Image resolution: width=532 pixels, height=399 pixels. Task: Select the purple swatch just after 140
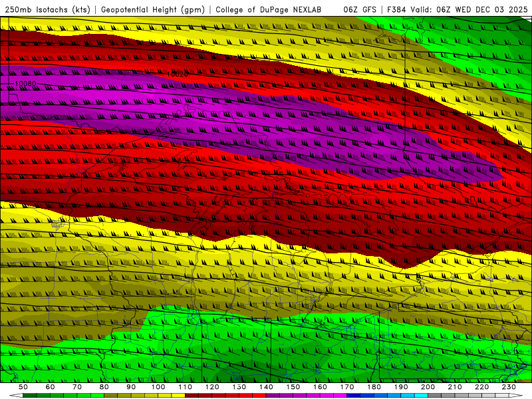[x=273, y=395]
